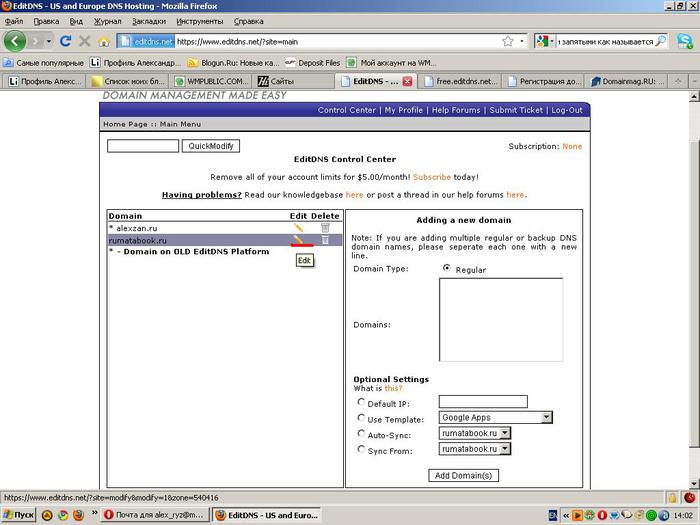
Task: Expand the address bar history dropdown
Action: (521, 42)
